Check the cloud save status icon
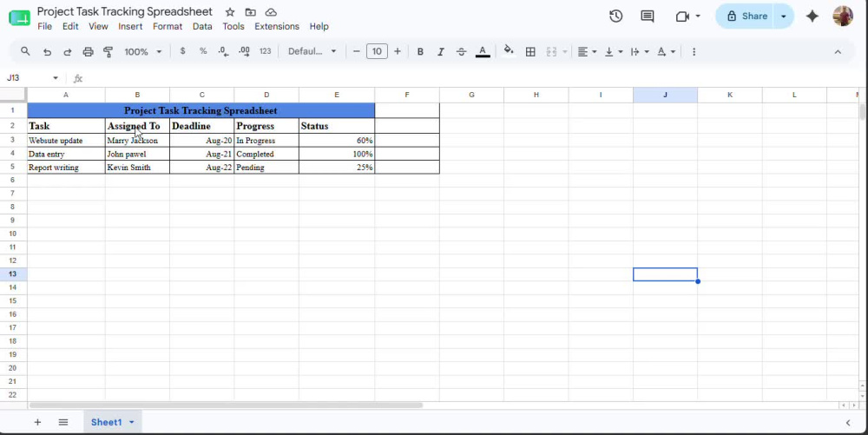Screen dimensions: 868x435 271,12
